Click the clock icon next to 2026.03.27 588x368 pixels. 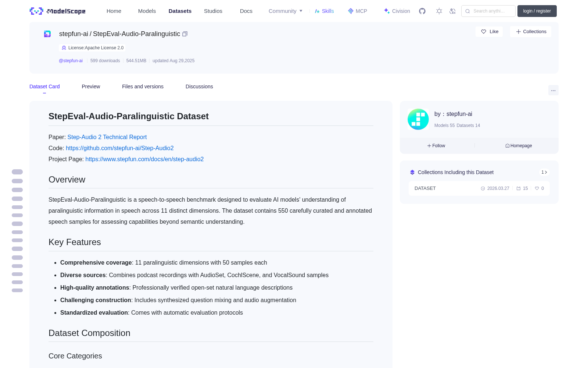click(483, 188)
